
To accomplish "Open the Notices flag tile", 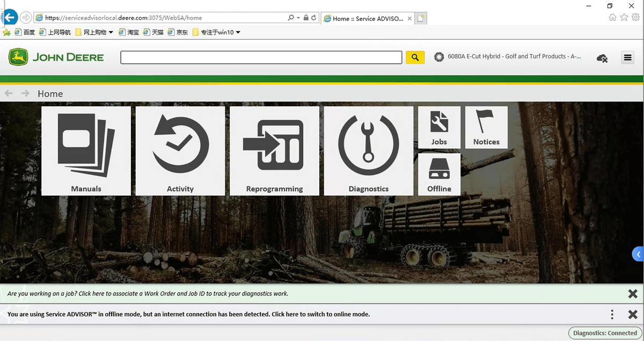I will 486,127.
